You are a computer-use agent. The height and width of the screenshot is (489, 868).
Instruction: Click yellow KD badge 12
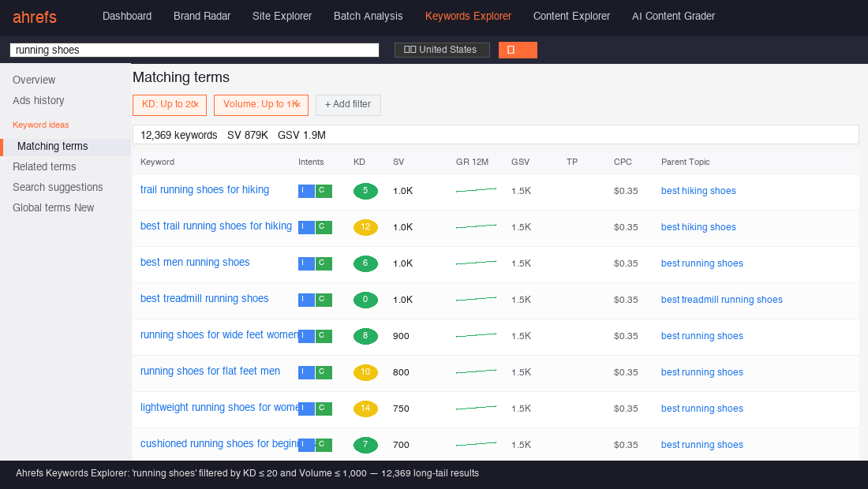(x=365, y=227)
